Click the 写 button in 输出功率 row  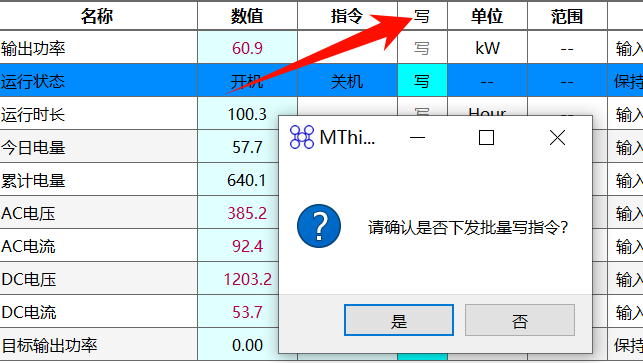[x=422, y=48]
